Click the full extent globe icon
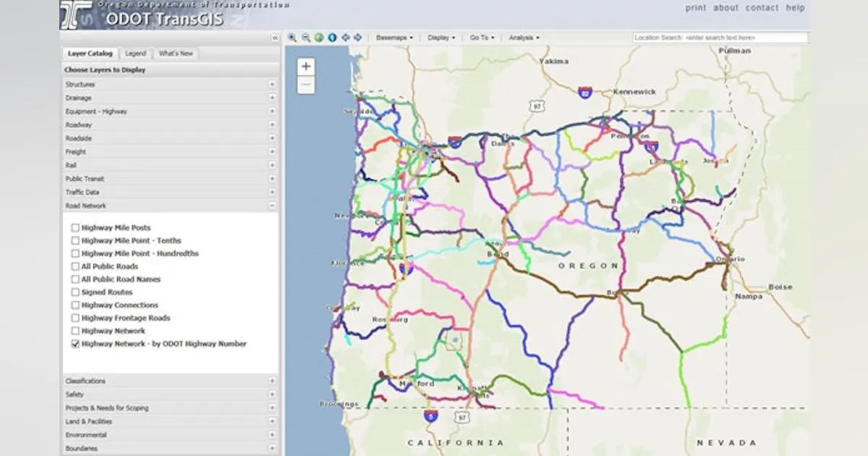 click(319, 38)
